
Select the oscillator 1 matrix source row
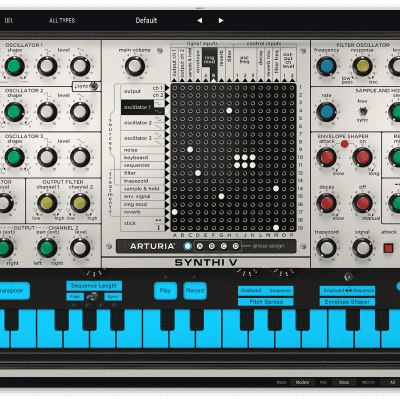(143, 107)
